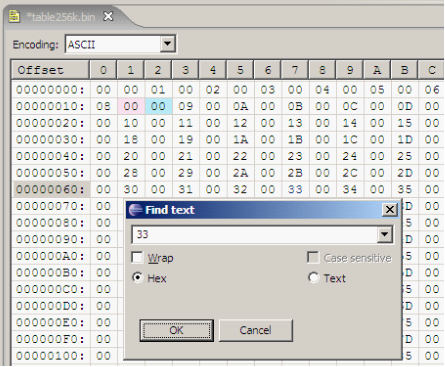
Task: Select the Hex radio button
Action: coord(137,278)
